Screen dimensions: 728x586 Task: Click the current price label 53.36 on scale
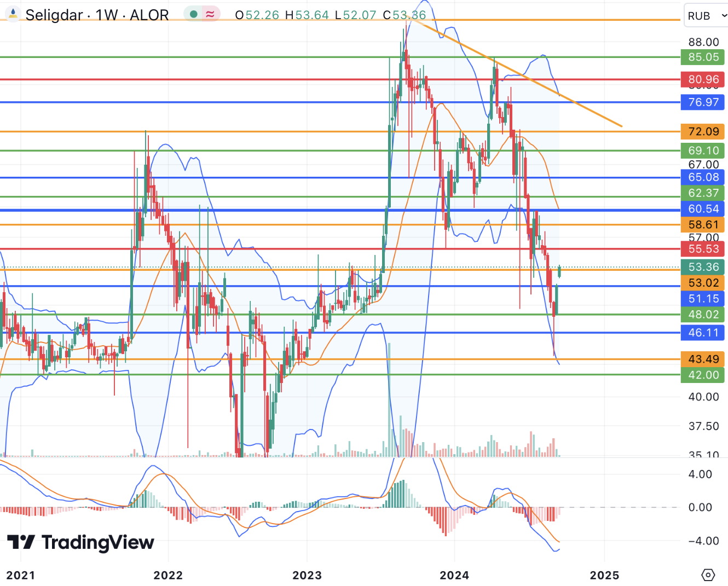(x=703, y=267)
